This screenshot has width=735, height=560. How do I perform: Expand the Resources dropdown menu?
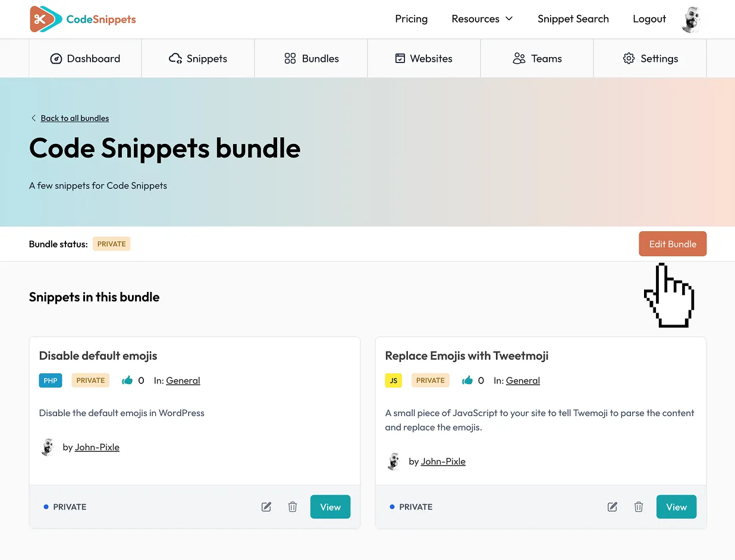click(482, 19)
